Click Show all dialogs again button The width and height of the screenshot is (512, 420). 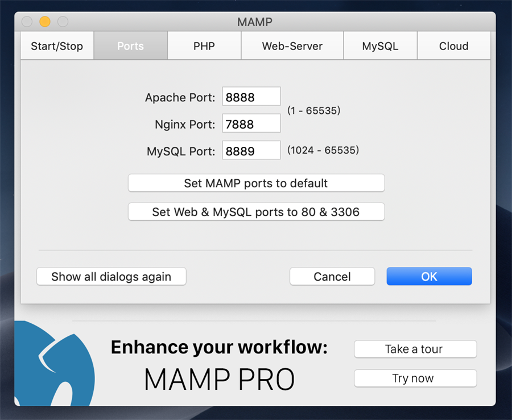[x=112, y=277]
